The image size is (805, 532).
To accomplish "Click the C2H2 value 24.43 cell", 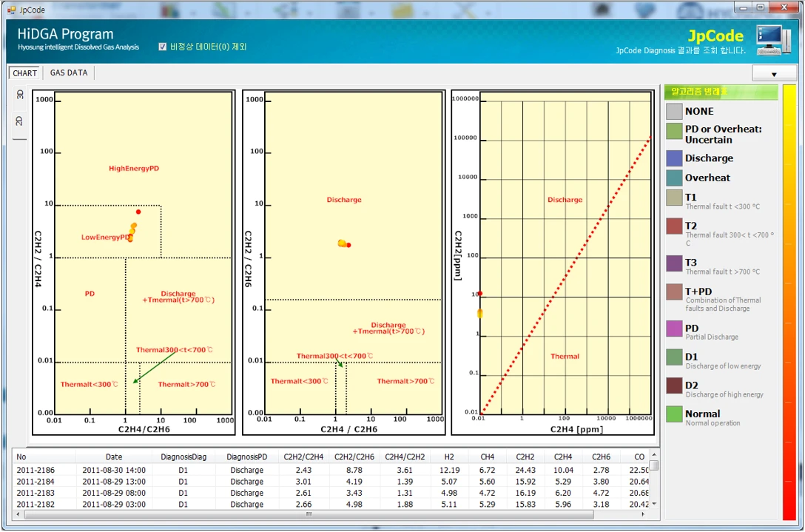I will click(525, 470).
